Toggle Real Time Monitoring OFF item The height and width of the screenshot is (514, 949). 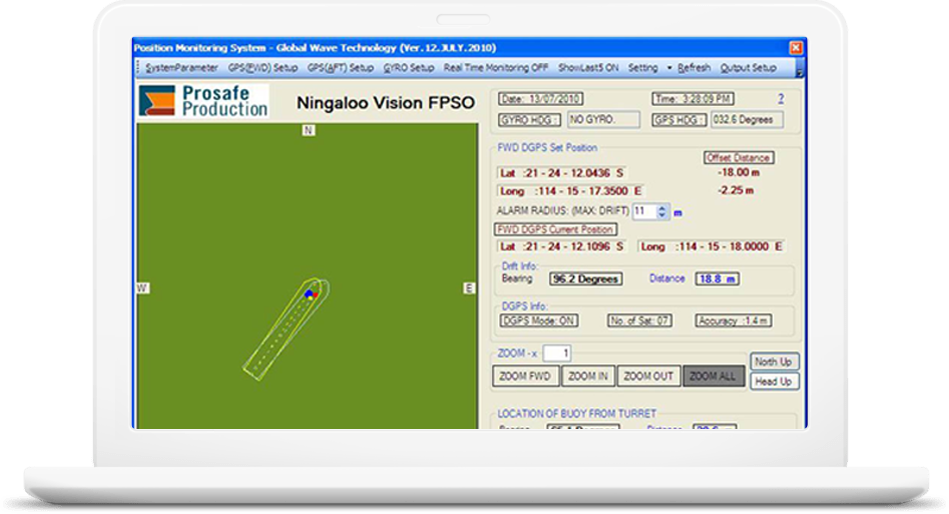click(496, 68)
